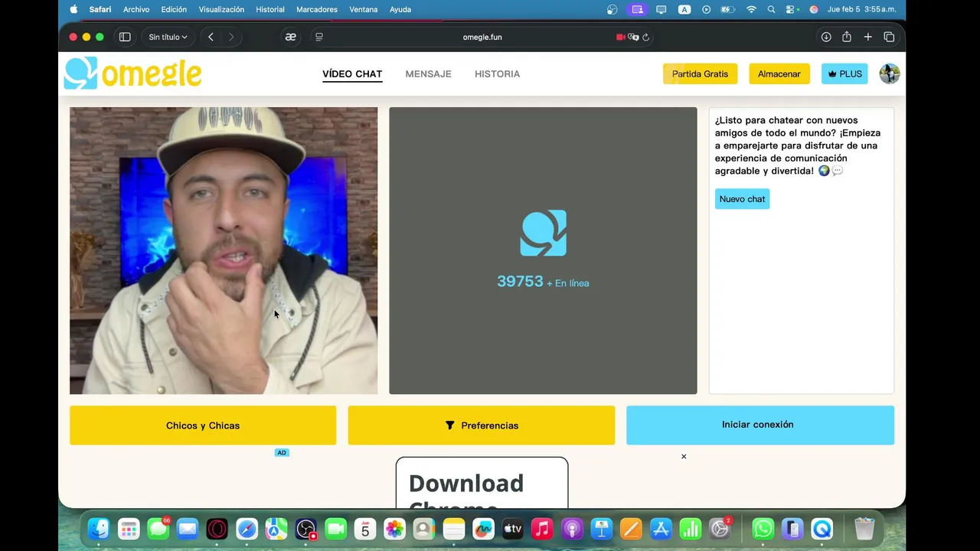Start a Nuevo chat

(x=742, y=199)
